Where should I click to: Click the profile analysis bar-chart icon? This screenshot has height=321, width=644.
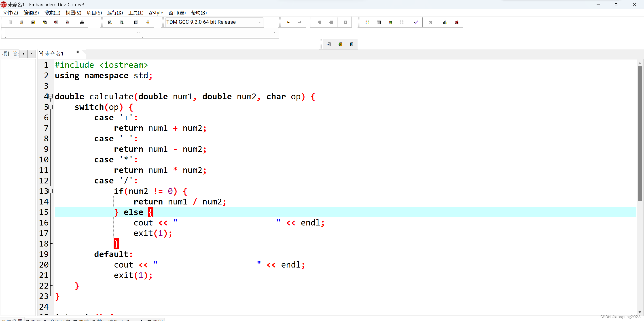click(x=445, y=22)
